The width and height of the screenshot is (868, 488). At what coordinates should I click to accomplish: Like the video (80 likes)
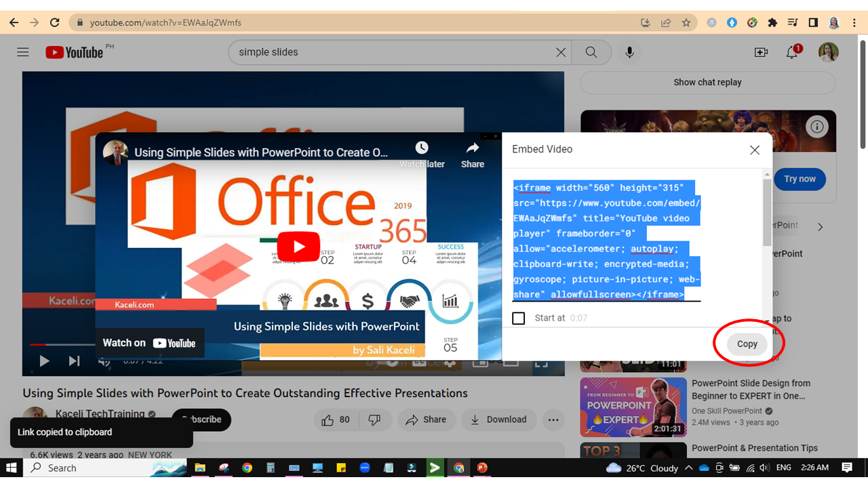(336, 420)
